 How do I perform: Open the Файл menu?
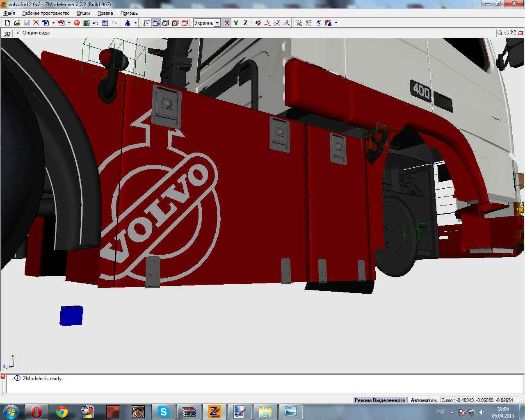(x=9, y=13)
